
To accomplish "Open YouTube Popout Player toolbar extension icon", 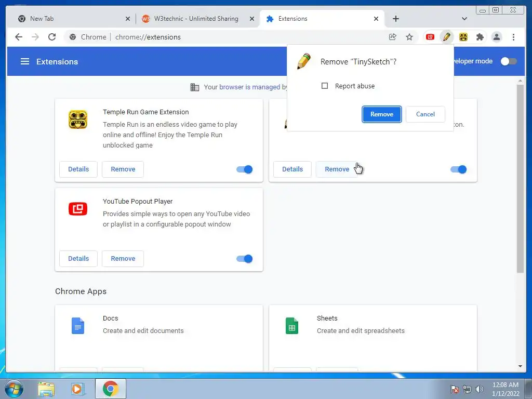I will (430, 37).
